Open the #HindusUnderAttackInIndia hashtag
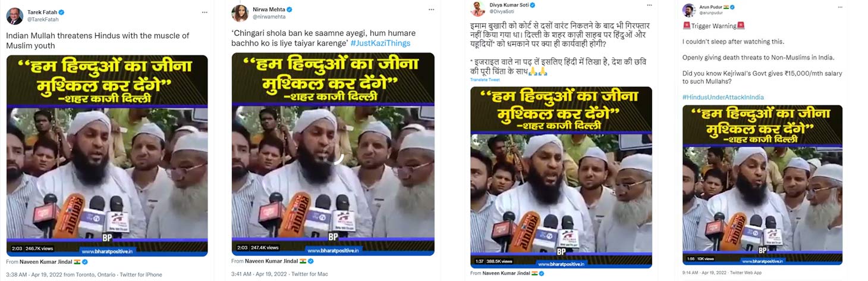868x281 pixels. pyautogui.click(x=723, y=97)
